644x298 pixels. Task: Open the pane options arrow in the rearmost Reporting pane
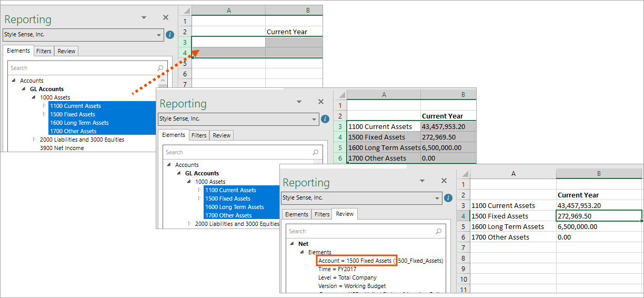(x=144, y=17)
